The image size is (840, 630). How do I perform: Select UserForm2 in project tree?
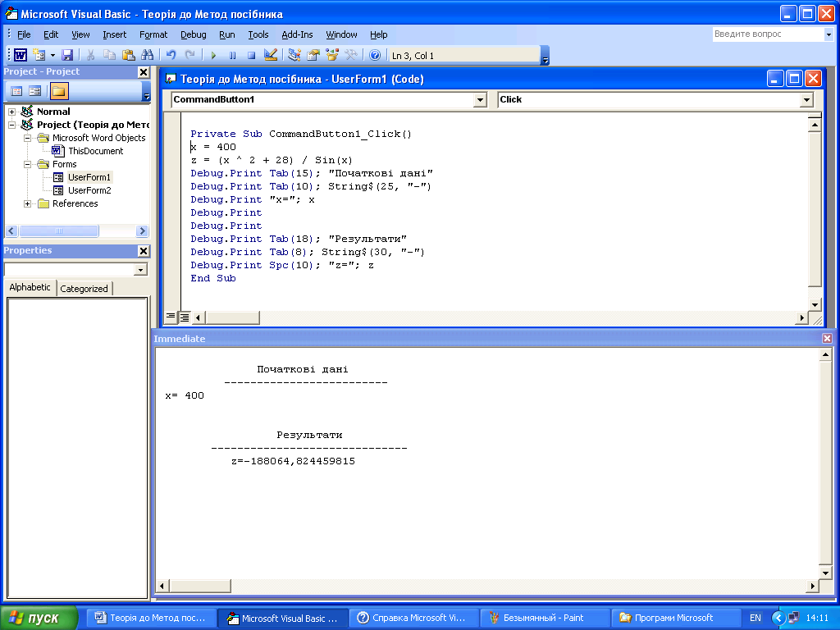[89, 190]
